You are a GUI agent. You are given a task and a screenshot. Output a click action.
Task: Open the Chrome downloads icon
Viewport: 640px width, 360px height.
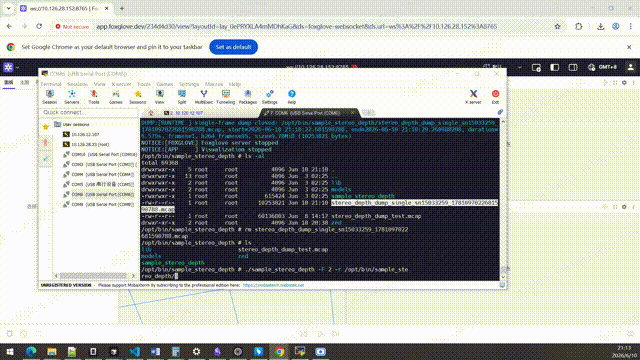pos(600,27)
